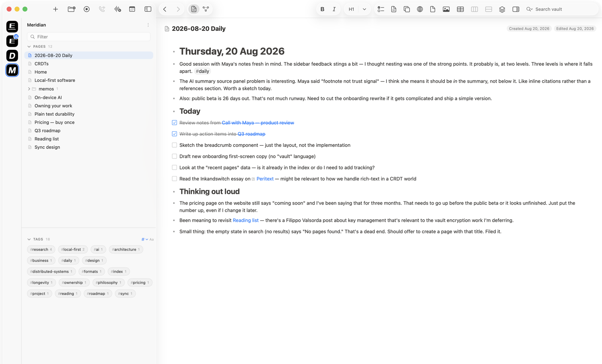The height and width of the screenshot is (364, 602).
Task: Switch to the shared E vault icon
Action: pyautogui.click(x=12, y=41)
